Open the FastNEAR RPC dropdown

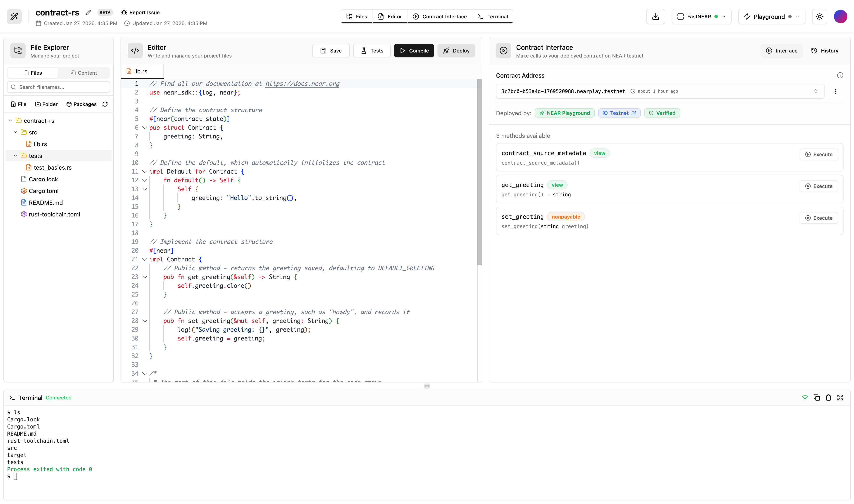coord(701,17)
